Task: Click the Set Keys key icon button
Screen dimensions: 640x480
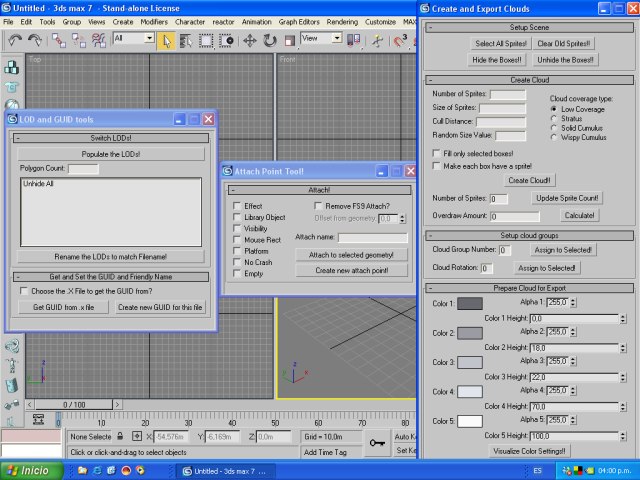Action: [378, 441]
